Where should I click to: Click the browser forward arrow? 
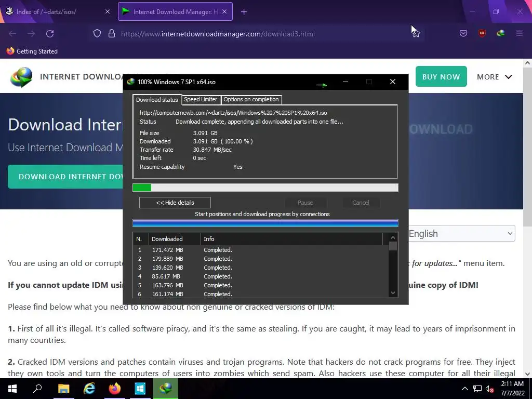pos(31,34)
